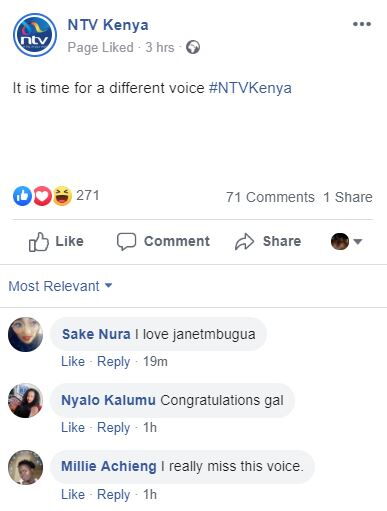Viewport: 387px width, 511px height.
Task: Click the blue thumbs-up reaction icon
Action: tap(22, 196)
